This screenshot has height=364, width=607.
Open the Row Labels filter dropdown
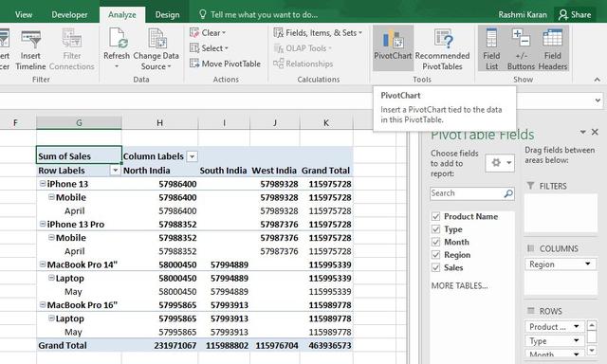tap(115, 171)
